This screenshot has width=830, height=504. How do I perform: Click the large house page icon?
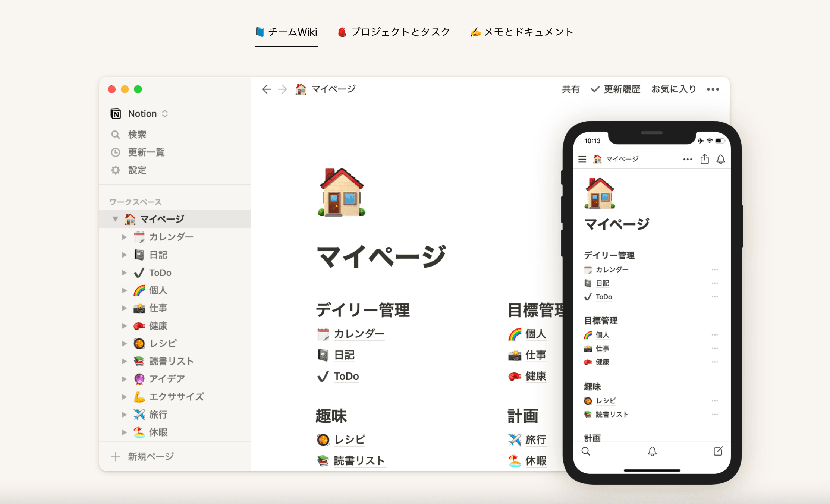click(x=341, y=192)
